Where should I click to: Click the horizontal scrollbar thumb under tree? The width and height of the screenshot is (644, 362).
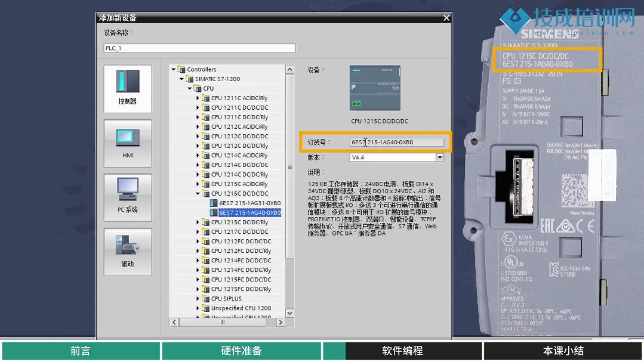[223, 323]
